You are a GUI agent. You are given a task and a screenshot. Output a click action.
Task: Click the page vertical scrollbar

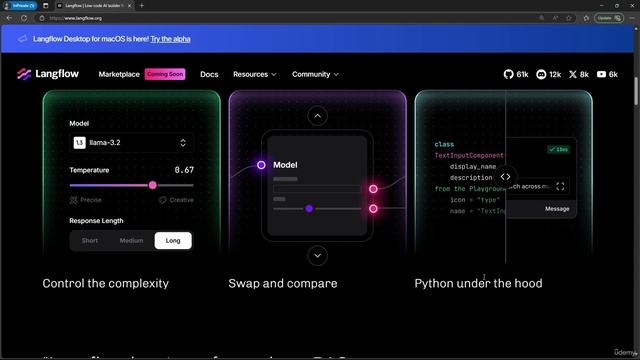coord(636,91)
